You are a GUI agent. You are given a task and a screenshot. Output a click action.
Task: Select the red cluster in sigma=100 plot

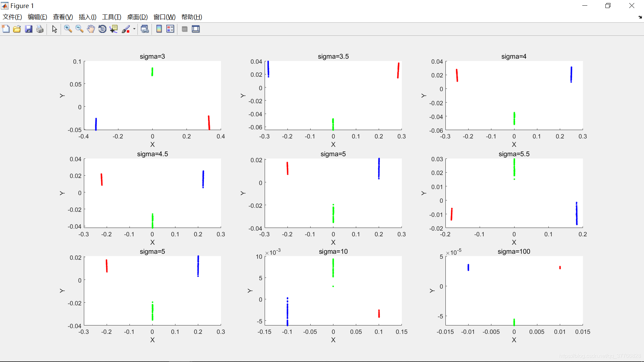560,267
